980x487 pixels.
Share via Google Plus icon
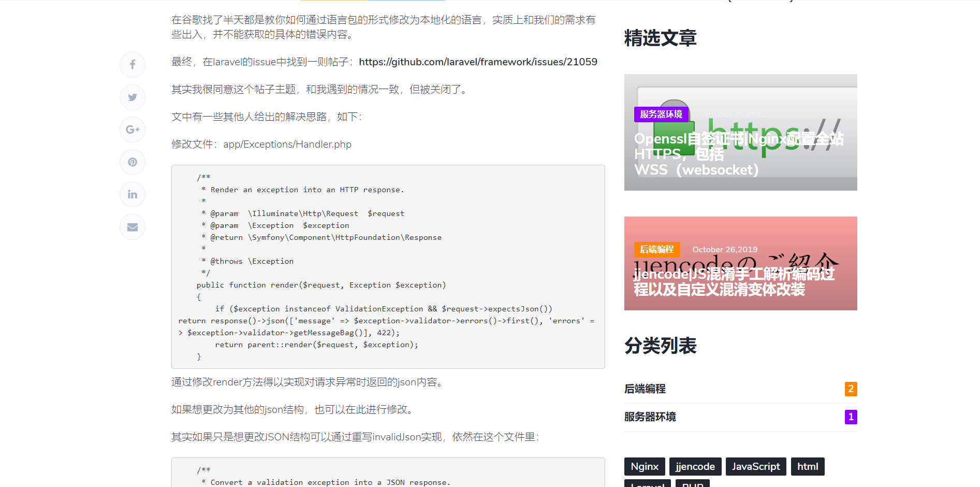133,130
